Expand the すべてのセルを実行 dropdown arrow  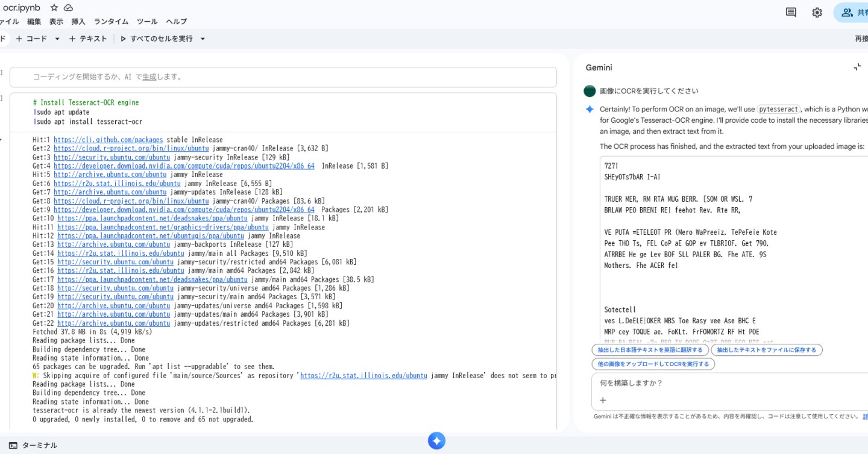click(x=203, y=39)
